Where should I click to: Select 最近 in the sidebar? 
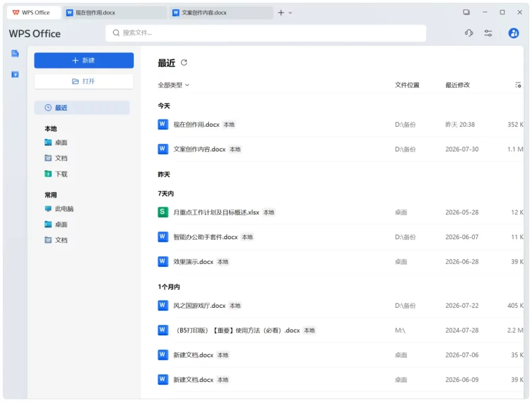(x=82, y=108)
